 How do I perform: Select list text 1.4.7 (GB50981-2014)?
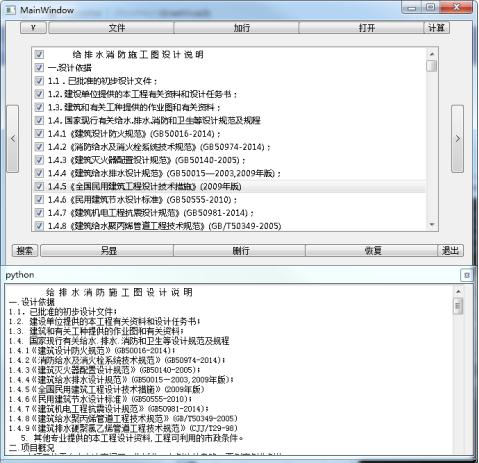coord(151,213)
